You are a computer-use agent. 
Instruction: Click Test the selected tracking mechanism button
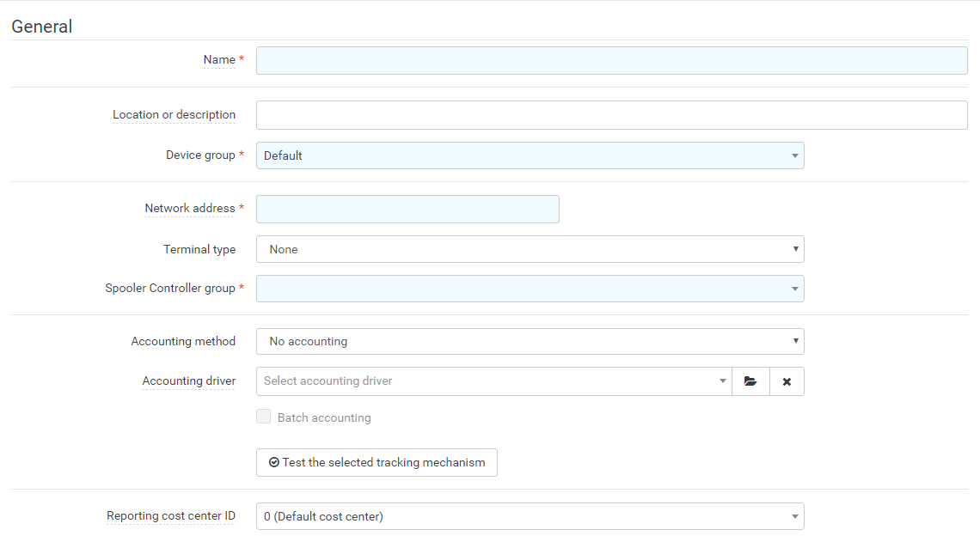click(377, 462)
